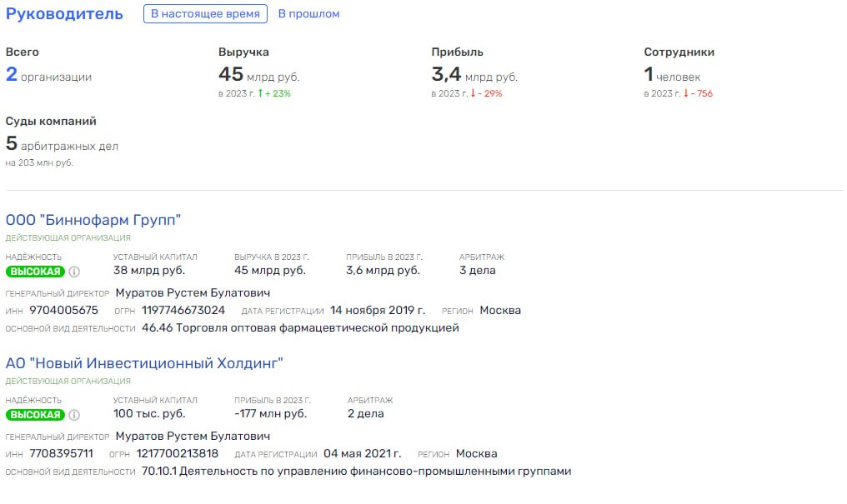Click 'Москва' region for Биннофарм Групп
Screen dimensions: 847x504
pos(500,310)
